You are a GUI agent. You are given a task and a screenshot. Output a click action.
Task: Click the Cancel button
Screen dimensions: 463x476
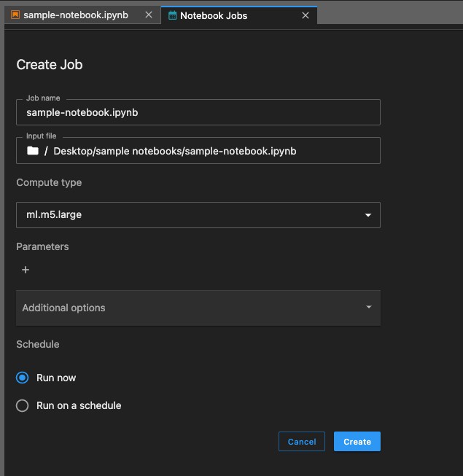pos(302,442)
